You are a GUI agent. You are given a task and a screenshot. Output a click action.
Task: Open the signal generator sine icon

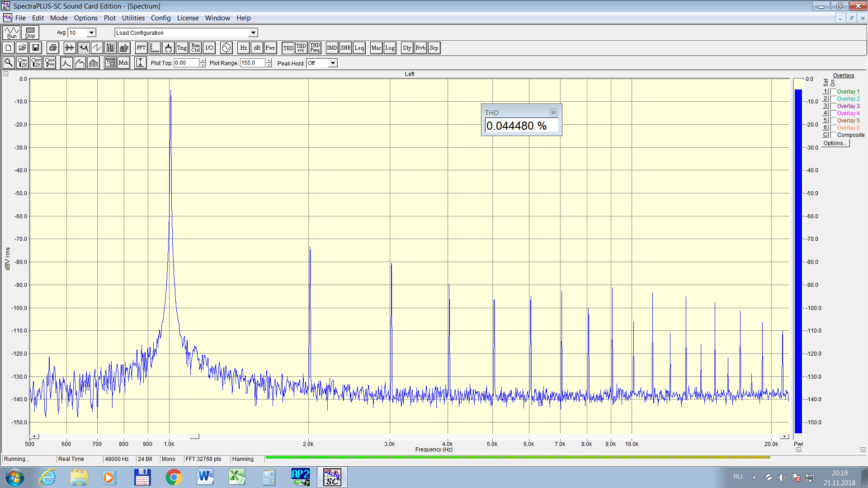(x=226, y=48)
